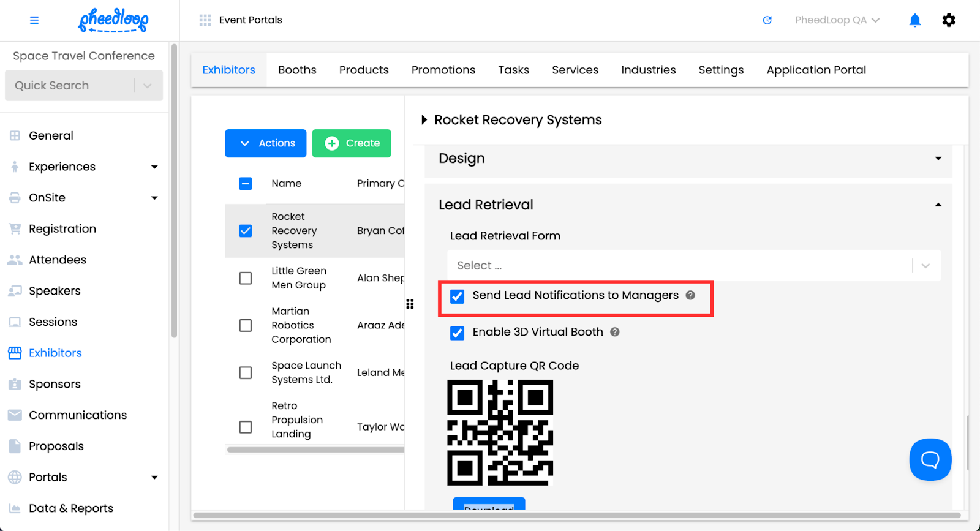Expand the OnSite submenu arrow
The image size is (980, 531).
pos(154,198)
